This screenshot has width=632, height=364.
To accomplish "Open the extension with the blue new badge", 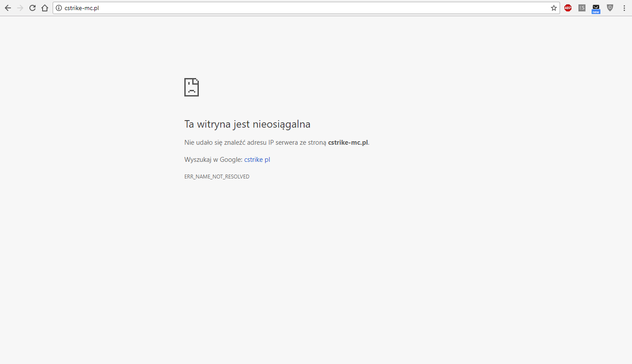I will (596, 8).
